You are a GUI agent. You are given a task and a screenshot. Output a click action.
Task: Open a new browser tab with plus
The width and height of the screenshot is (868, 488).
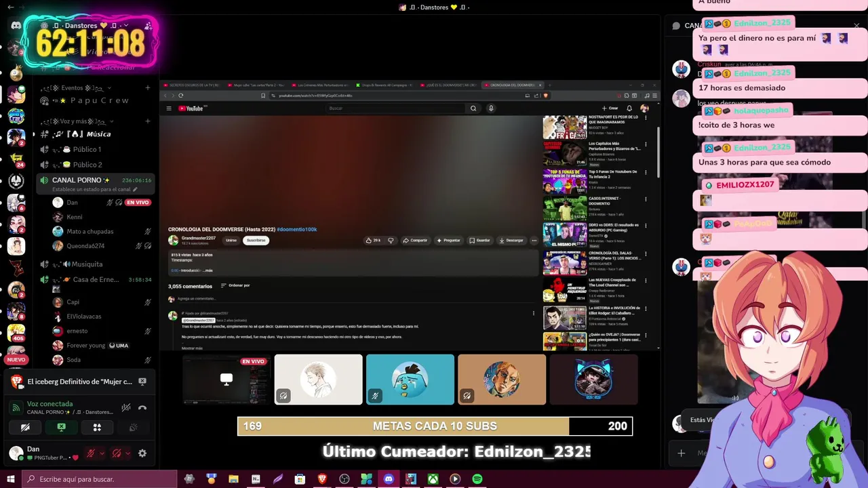point(549,85)
